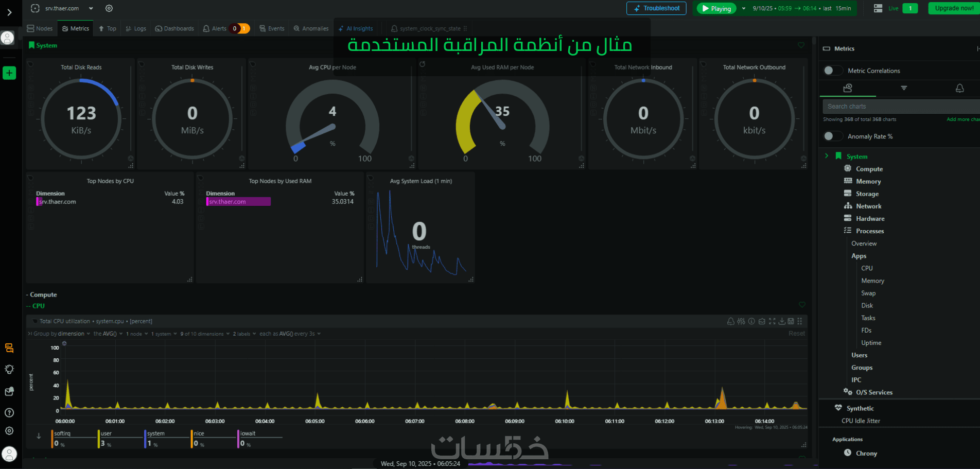Open the filter icon tab in Metrics panel
The image size is (980, 469).
[904, 88]
